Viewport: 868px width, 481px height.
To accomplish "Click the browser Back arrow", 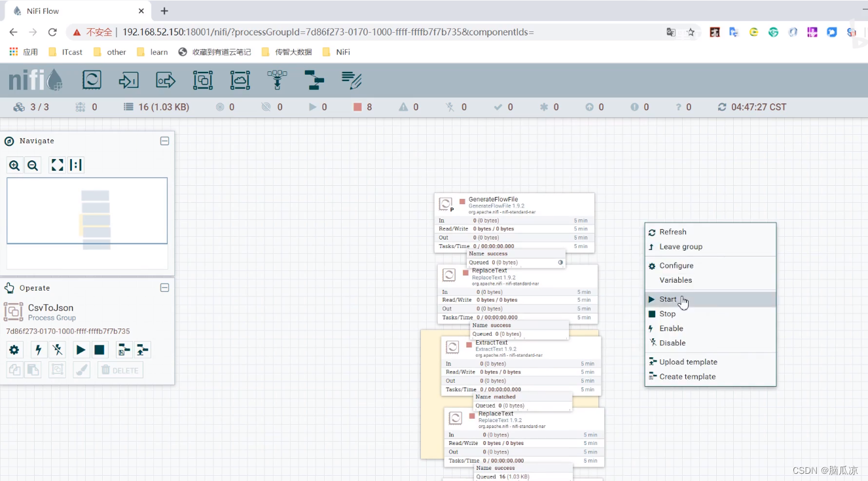I will coord(13,32).
